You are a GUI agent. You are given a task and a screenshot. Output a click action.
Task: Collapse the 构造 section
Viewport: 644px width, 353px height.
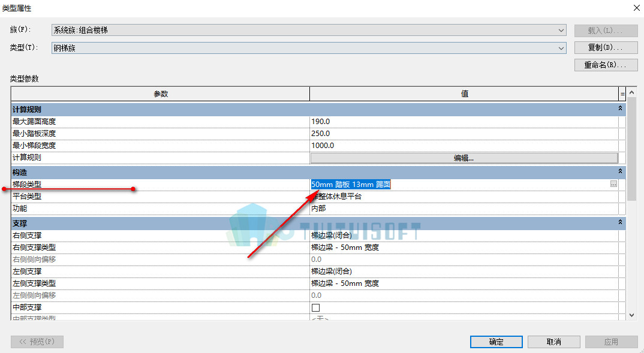coord(620,171)
